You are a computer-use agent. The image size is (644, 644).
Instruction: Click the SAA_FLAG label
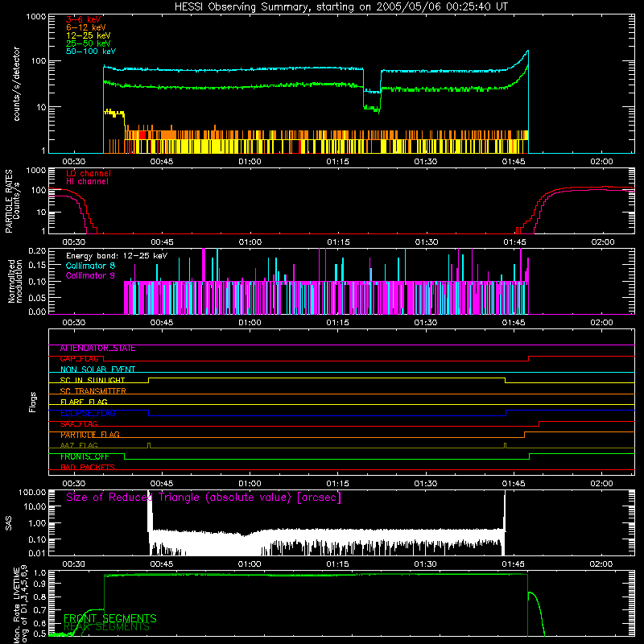79,424
